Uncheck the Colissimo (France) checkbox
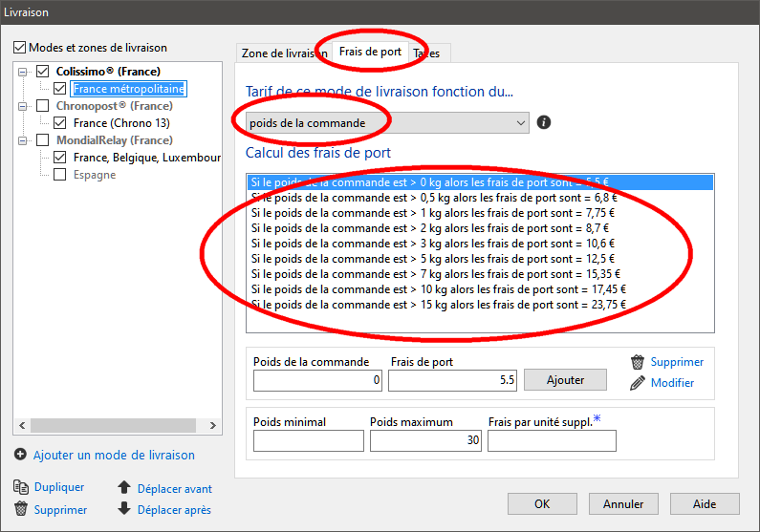This screenshot has width=760, height=532. [x=42, y=72]
